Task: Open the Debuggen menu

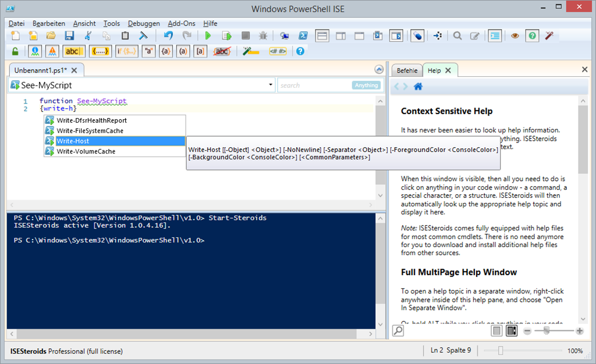Action: [x=144, y=23]
